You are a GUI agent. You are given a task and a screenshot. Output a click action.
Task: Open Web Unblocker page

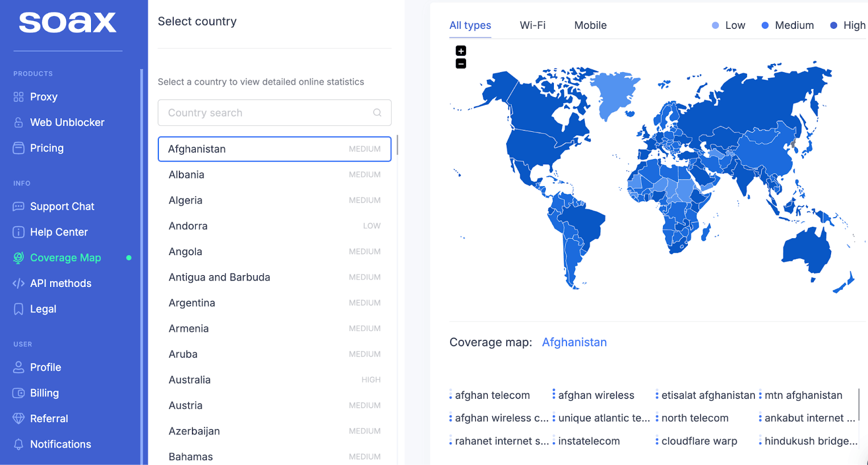[67, 123]
